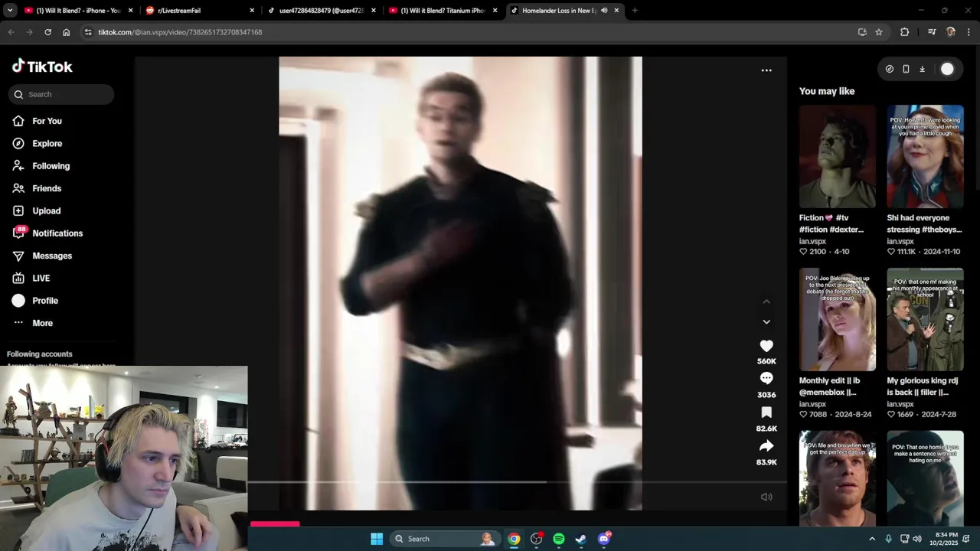Click the tiktok.com address bar URL
This screenshot has width=980, height=551.
click(180, 32)
